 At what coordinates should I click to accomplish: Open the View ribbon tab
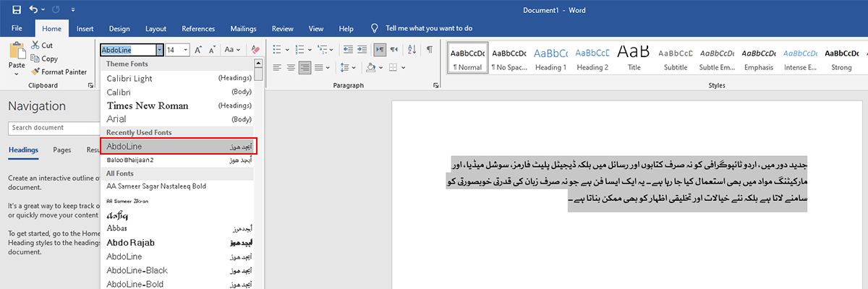316,28
